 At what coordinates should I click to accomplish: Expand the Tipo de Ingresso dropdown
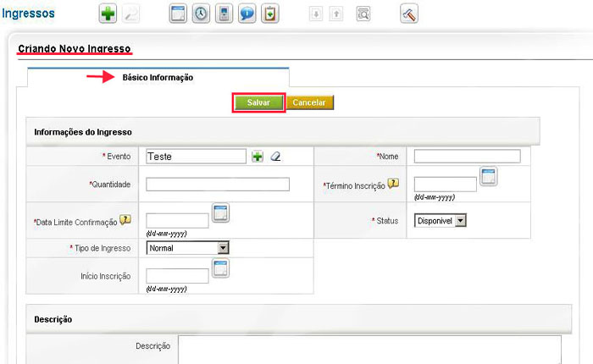(187, 248)
